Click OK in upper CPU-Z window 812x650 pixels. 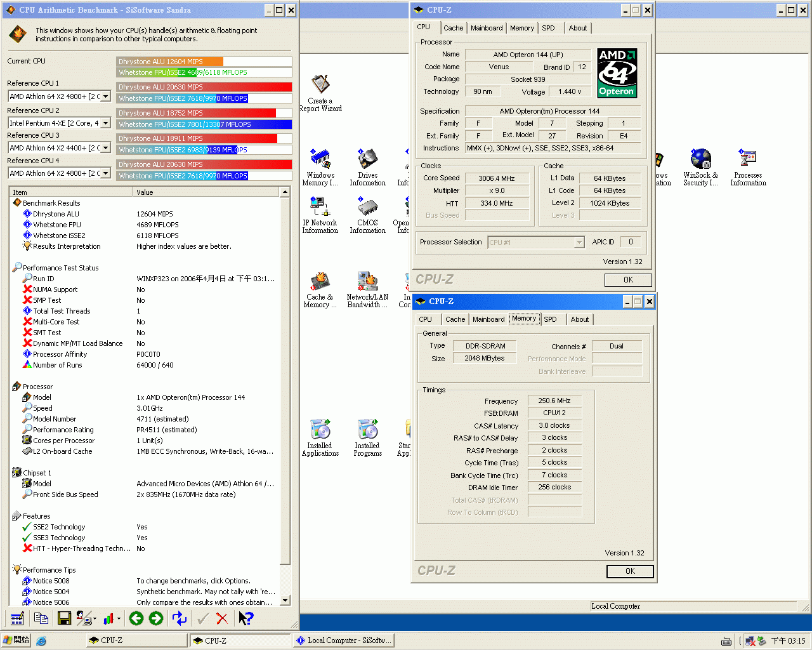coord(628,280)
